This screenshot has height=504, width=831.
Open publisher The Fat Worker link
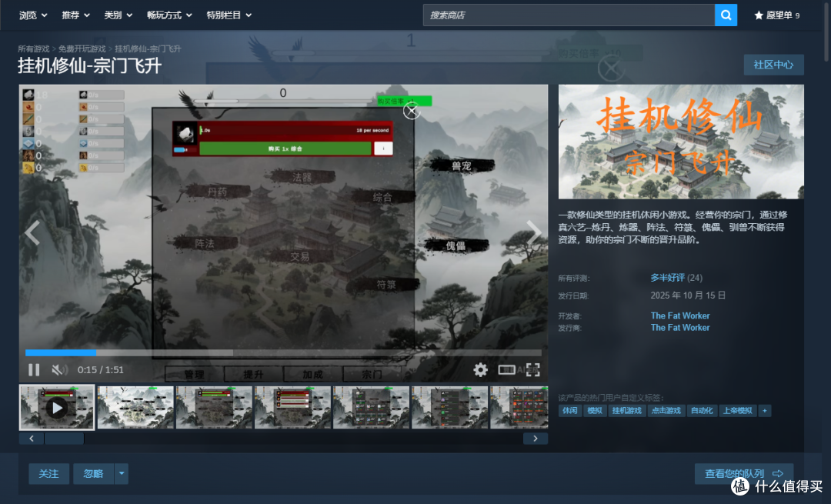pos(680,328)
